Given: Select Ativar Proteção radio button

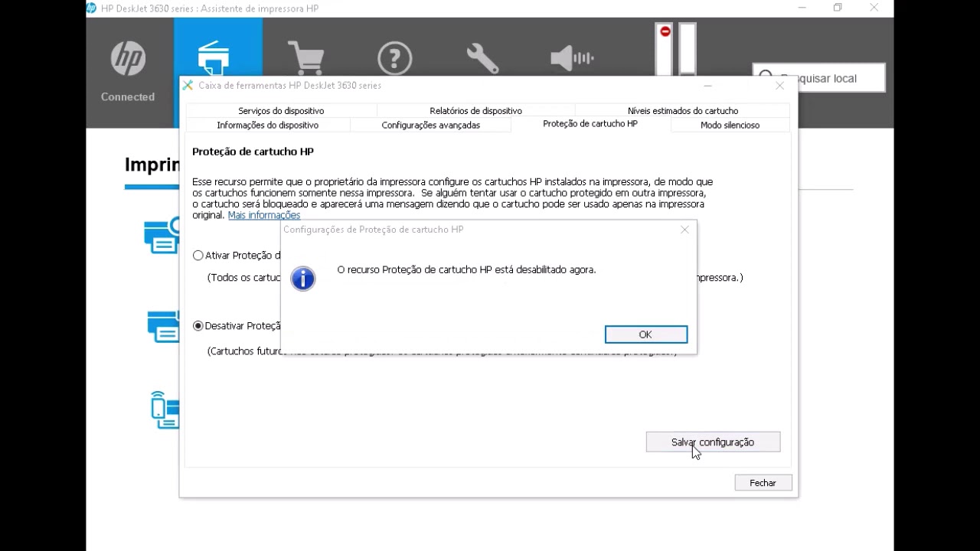Looking at the screenshot, I should click(198, 256).
